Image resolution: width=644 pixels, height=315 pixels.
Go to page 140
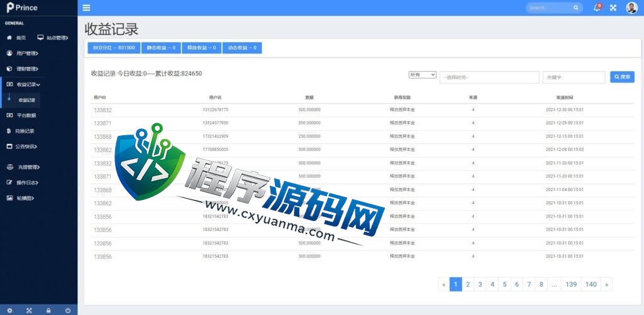click(x=591, y=284)
